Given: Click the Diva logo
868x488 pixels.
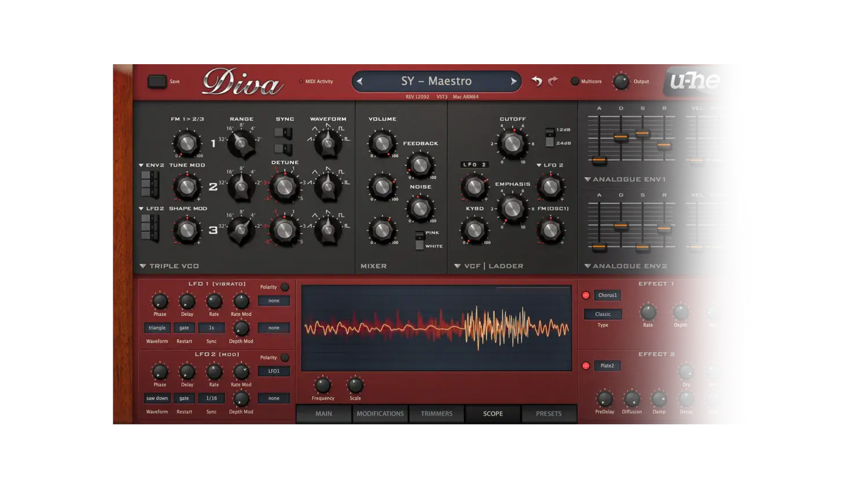Looking at the screenshot, I should click(242, 82).
